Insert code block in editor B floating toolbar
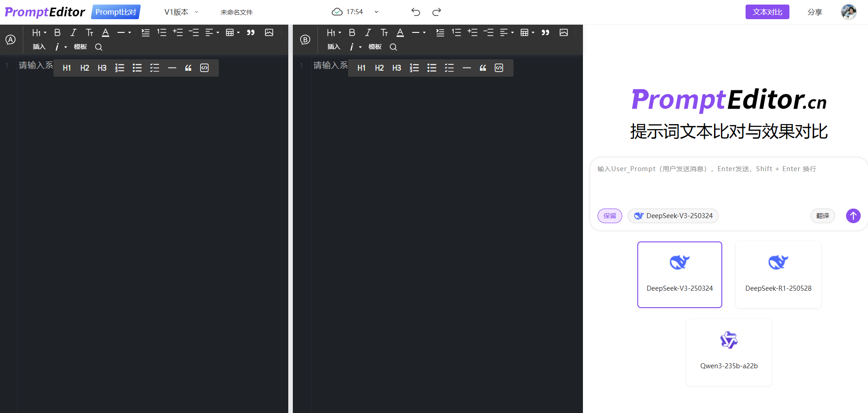868x413 pixels. pyautogui.click(x=499, y=68)
